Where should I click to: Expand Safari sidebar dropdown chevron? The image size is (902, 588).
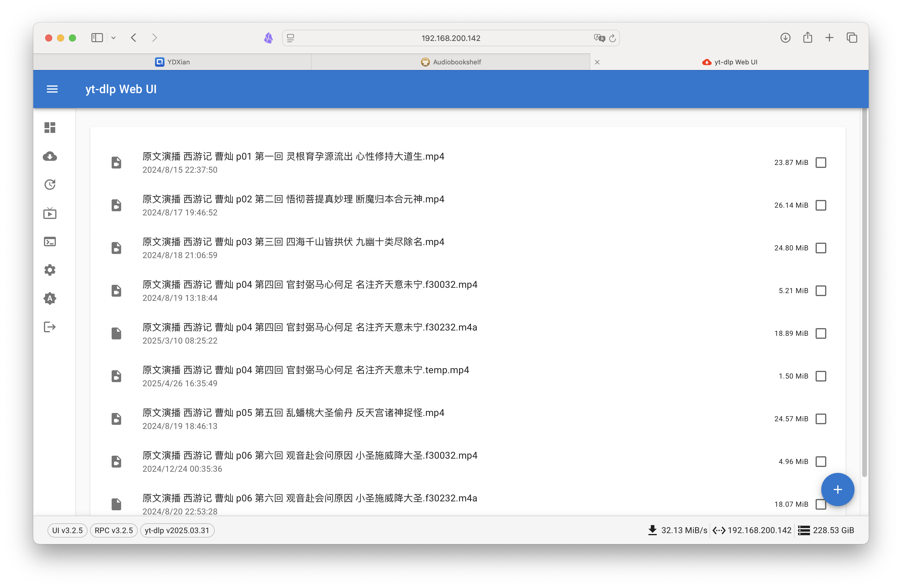pos(113,38)
